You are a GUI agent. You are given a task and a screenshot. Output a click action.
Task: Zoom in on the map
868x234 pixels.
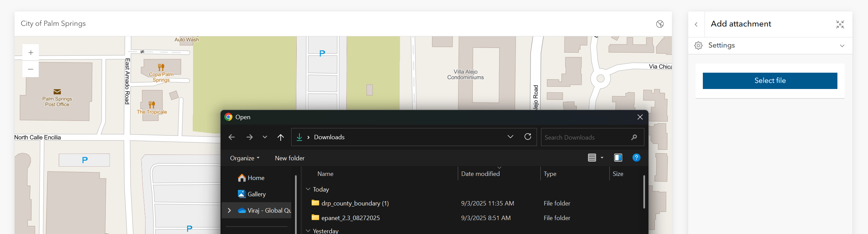click(x=31, y=52)
